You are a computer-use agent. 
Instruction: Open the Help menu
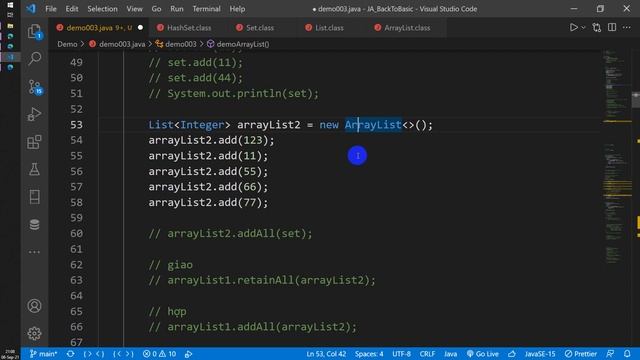click(x=237, y=9)
